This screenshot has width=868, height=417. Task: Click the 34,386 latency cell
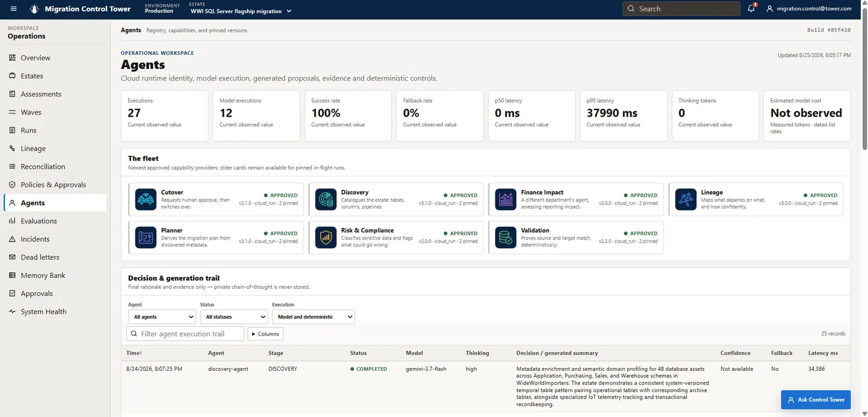[x=816, y=369]
